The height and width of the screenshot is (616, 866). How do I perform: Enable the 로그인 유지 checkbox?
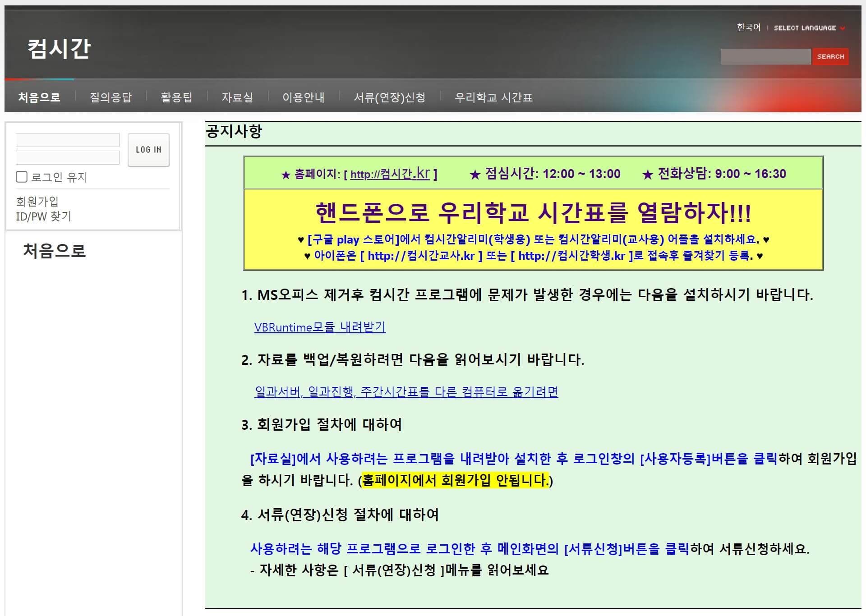(x=21, y=177)
